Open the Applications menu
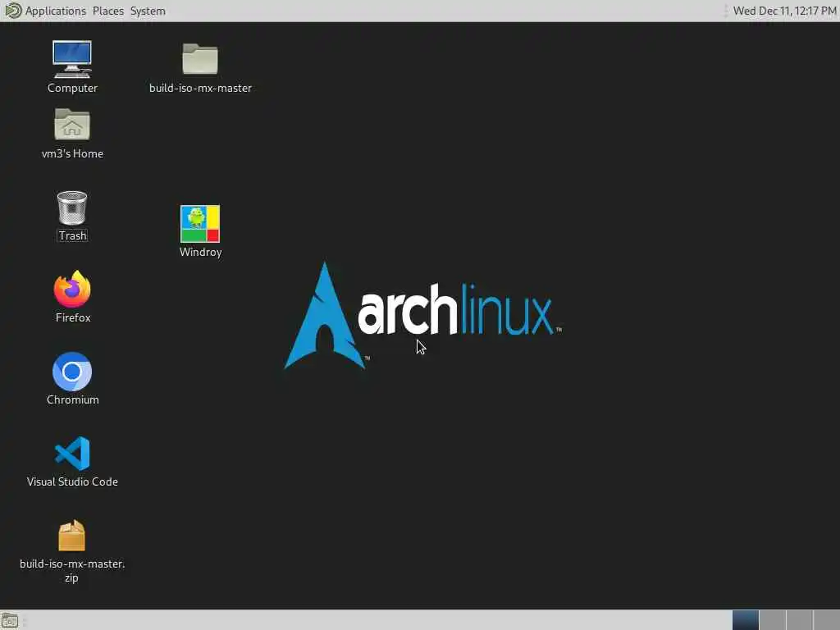840x630 pixels. (55, 11)
